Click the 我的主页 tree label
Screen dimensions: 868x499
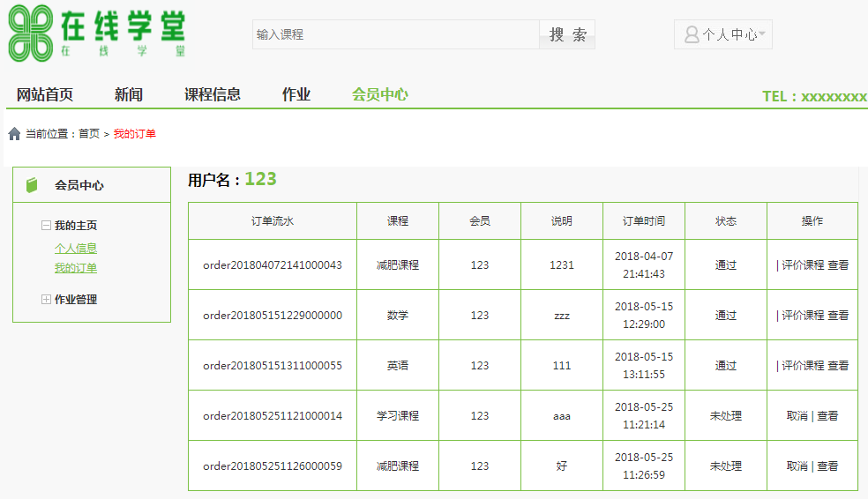click(76, 225)
